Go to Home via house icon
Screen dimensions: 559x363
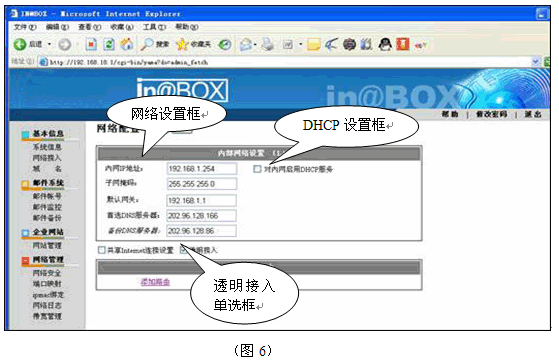pyautogui.click(x=126, y=45)
